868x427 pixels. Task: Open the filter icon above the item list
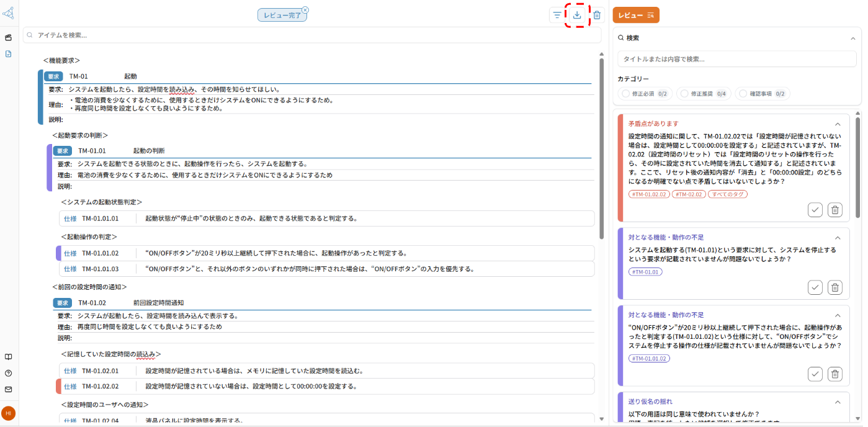click(x=557, y=15)
